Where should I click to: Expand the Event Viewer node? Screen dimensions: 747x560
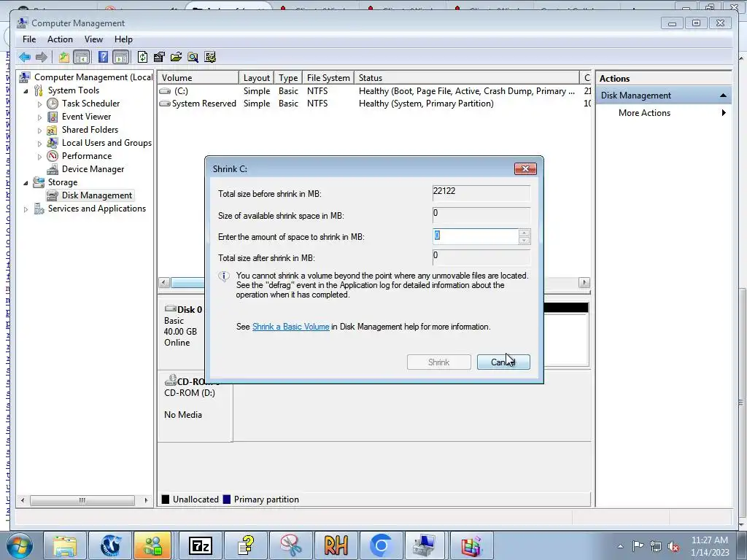(39, 117)
